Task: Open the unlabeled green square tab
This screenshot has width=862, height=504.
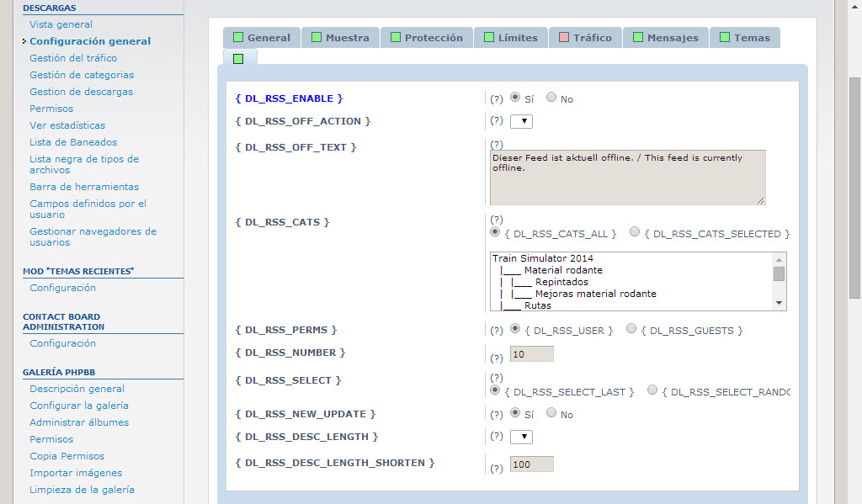Action: coord(239,58)
